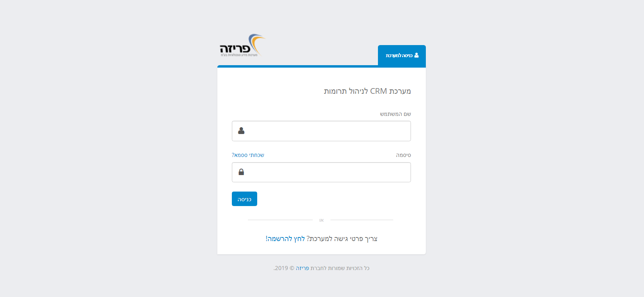This screenshot has height=297, width=644.
Task: Click the person icon inside username field
Action: point(241,131)
